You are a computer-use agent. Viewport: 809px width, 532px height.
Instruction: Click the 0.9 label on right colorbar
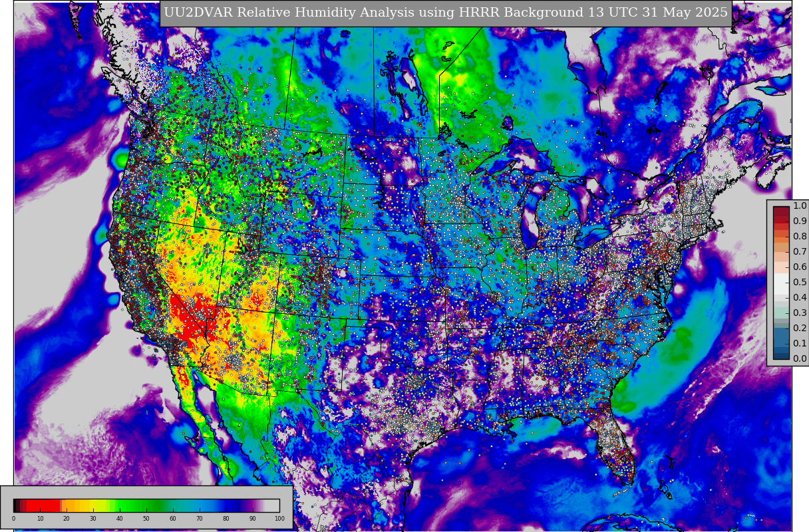click(800, 221)
